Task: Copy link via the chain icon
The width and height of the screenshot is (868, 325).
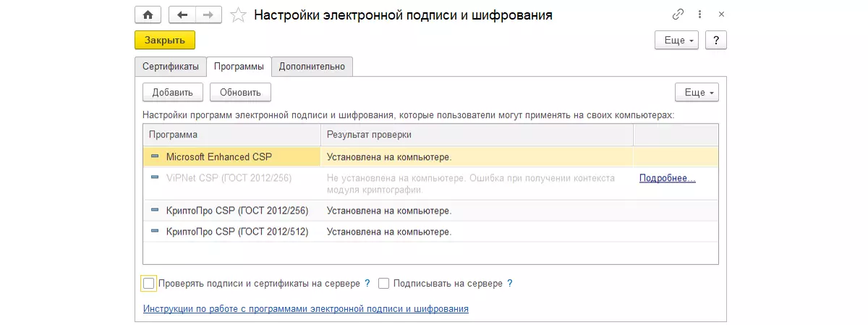Action: (x=678, y=14)
